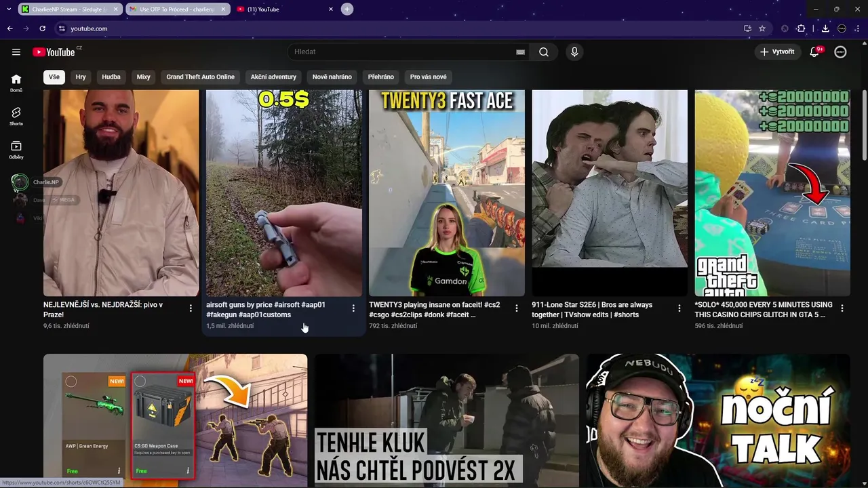The width and height of the screenshot is (868, 488).
Task: Select the Akční adventury filter chip
Action: (273, 77)
